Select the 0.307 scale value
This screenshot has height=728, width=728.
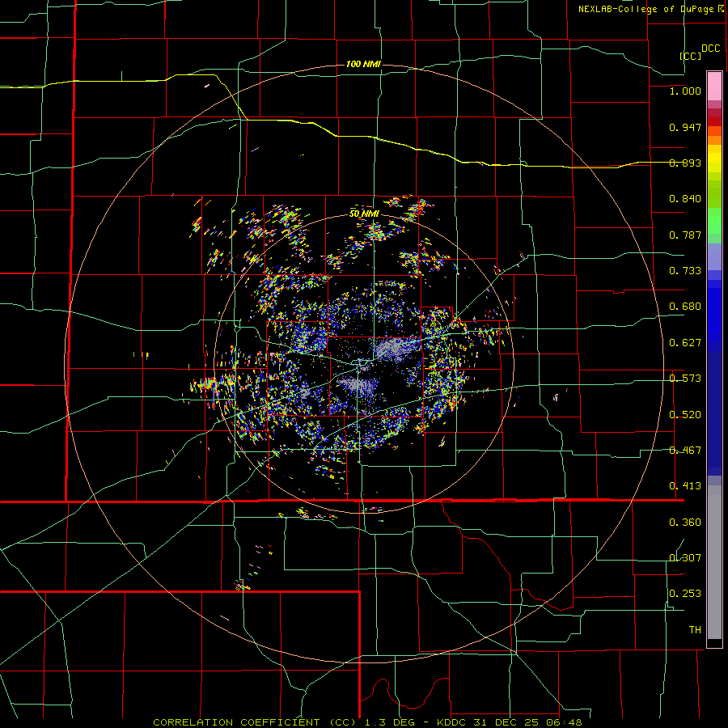(685, 558)
